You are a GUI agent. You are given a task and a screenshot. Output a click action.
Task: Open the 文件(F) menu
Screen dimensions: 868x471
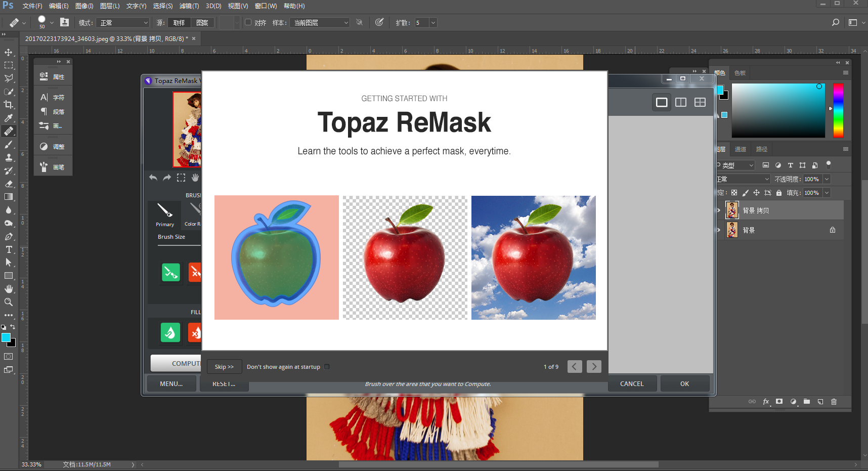[x=32, y=6]
